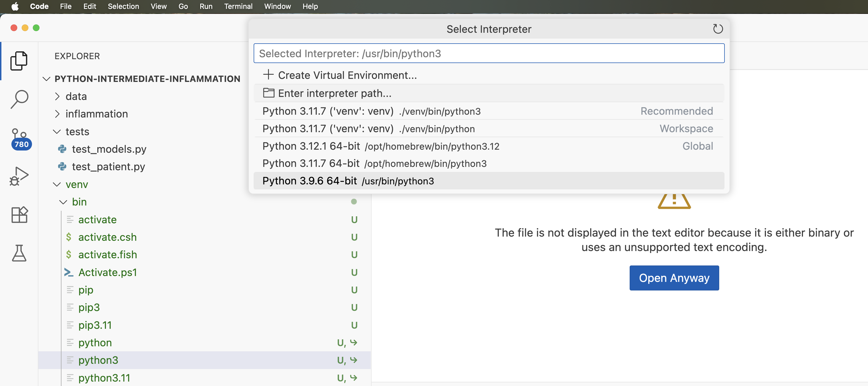Open the Run menu

point(206,6)
